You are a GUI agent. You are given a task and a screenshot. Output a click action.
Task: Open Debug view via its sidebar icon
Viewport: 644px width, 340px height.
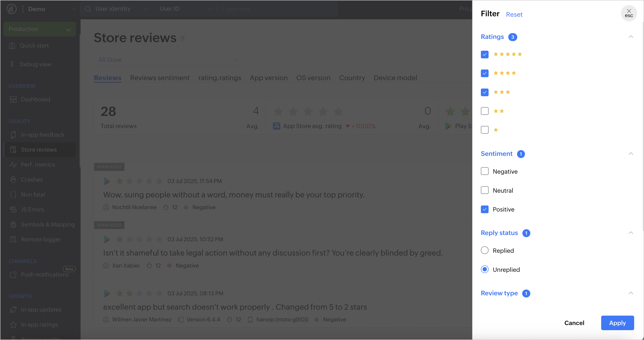(x=12, y=64)
